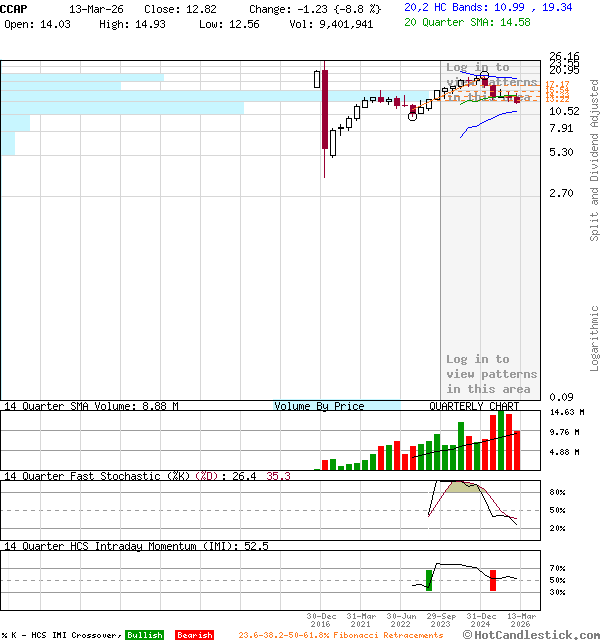
Task: Select the circled candlestick near the 2024 peak
Action: 484,77
